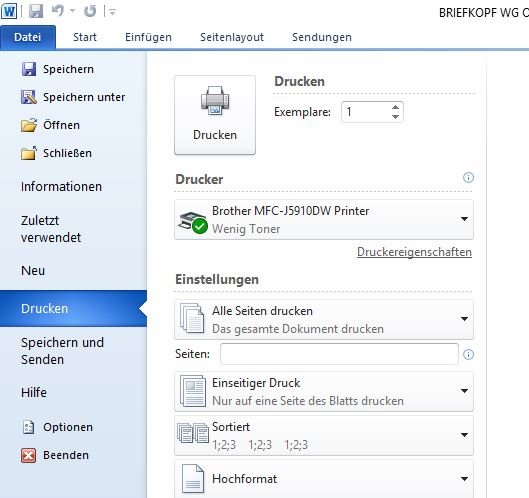
Task: Open the Alle Seiten drucken dropdown
Action: (x=324, y=319)
